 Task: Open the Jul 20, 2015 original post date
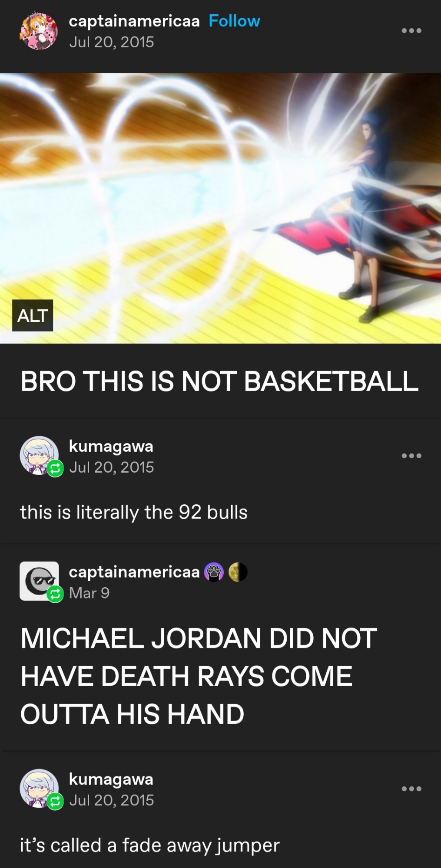click(x=111, y=42)
